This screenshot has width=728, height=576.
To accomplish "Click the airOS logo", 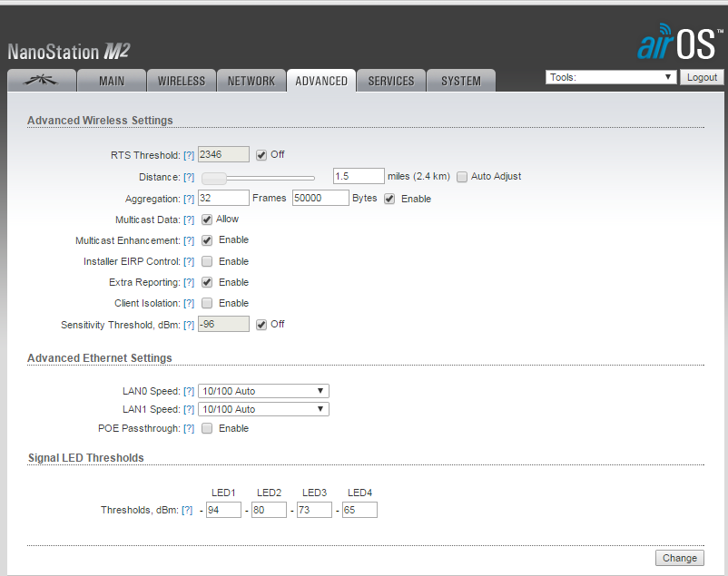I will point(680,42).
